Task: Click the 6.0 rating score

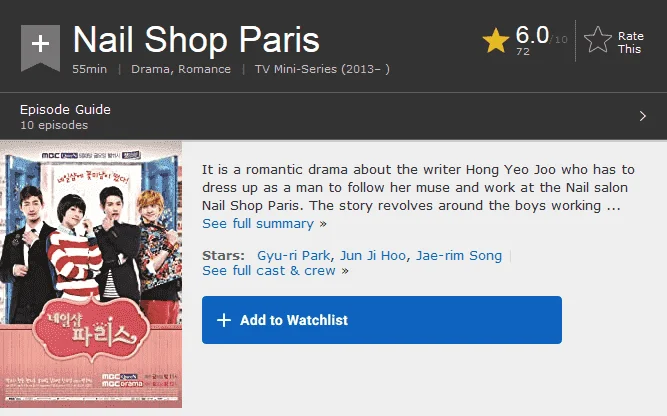Action: (532, 35)
